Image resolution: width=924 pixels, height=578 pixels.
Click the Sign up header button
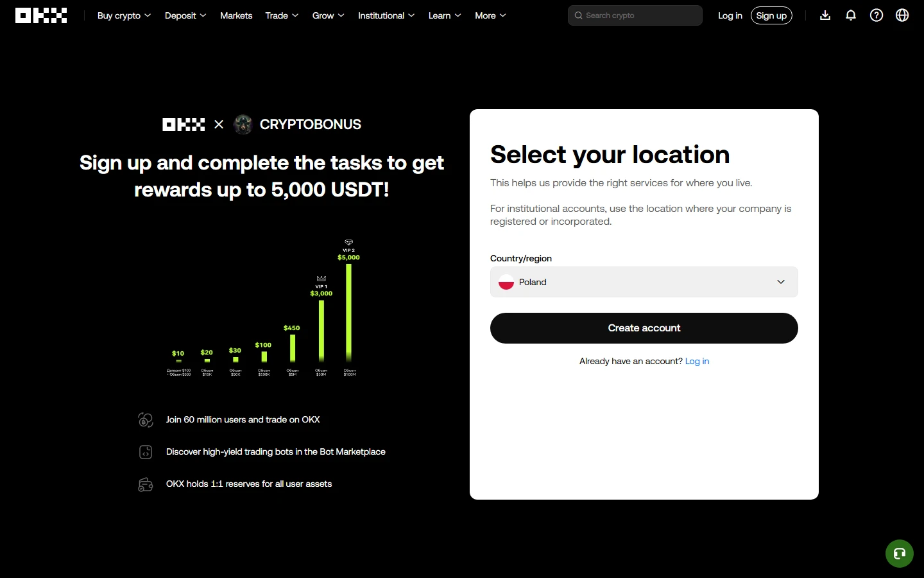[x=771, y=15]
